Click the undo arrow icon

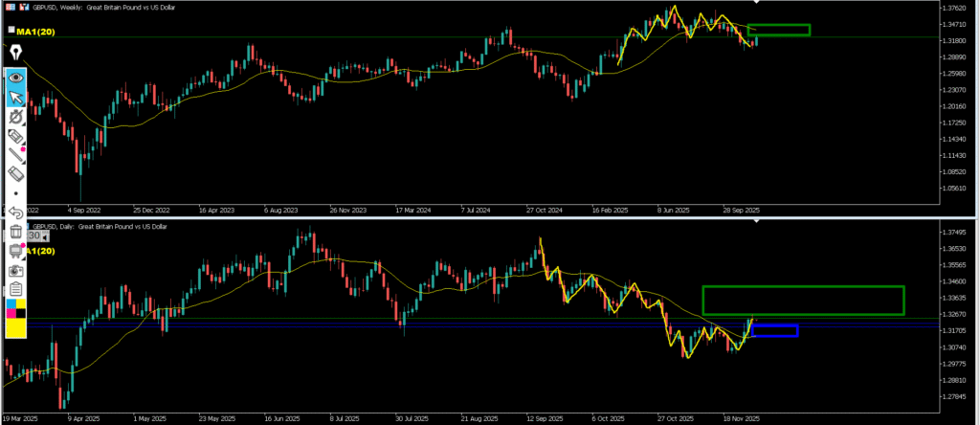16,212
